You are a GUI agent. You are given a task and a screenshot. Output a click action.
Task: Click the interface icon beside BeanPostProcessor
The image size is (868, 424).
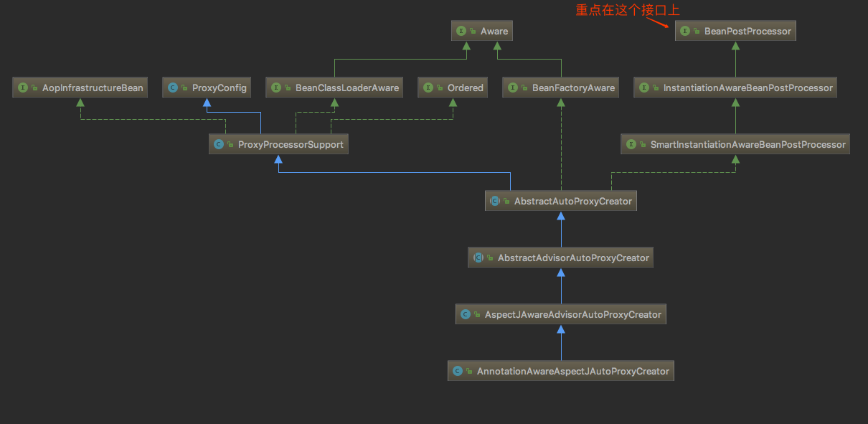point(685,31)
